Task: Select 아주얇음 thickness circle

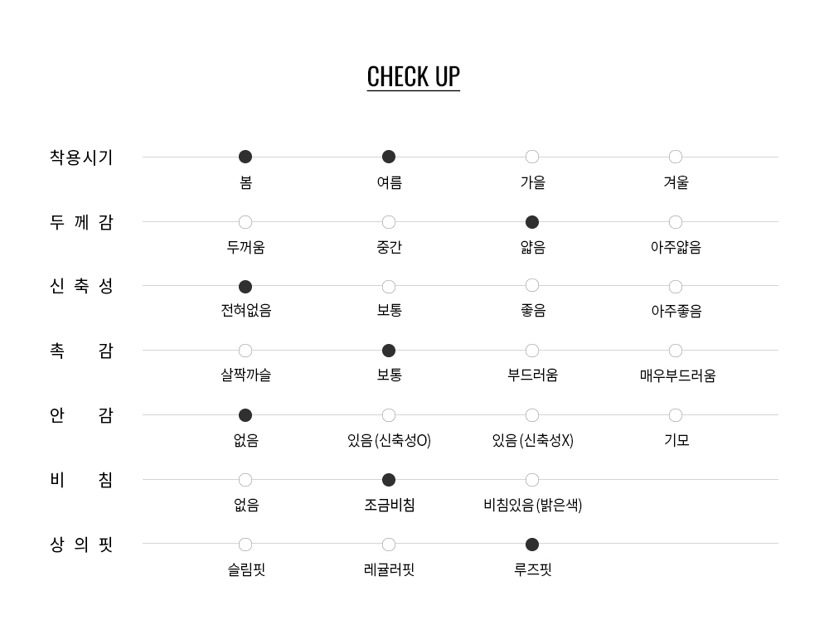Action: pyautogui.click(x=676, y=222)
